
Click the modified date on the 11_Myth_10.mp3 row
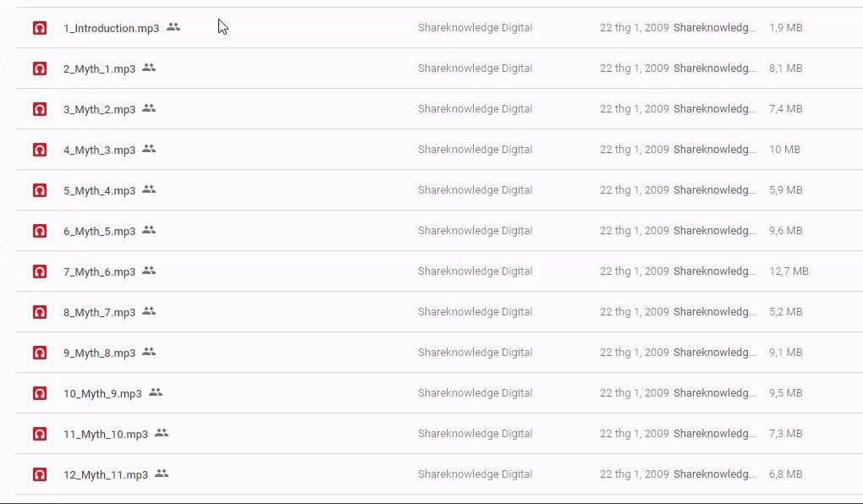[x=634, y=434]
